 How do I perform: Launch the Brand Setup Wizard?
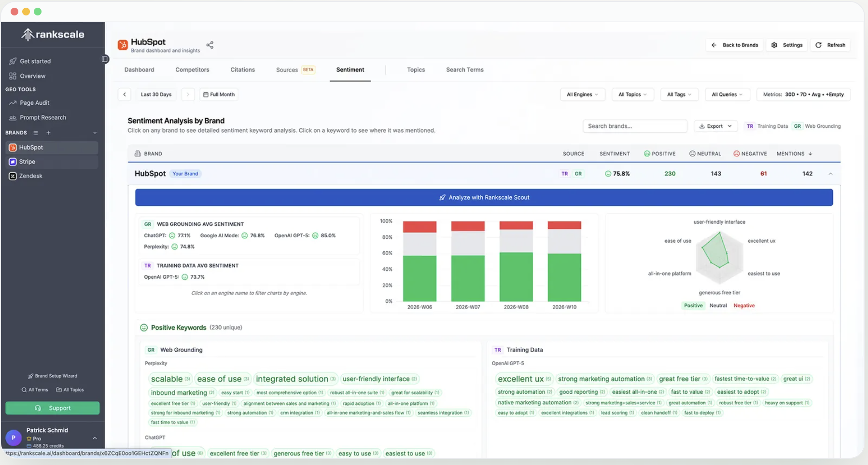tap(53, 376)
